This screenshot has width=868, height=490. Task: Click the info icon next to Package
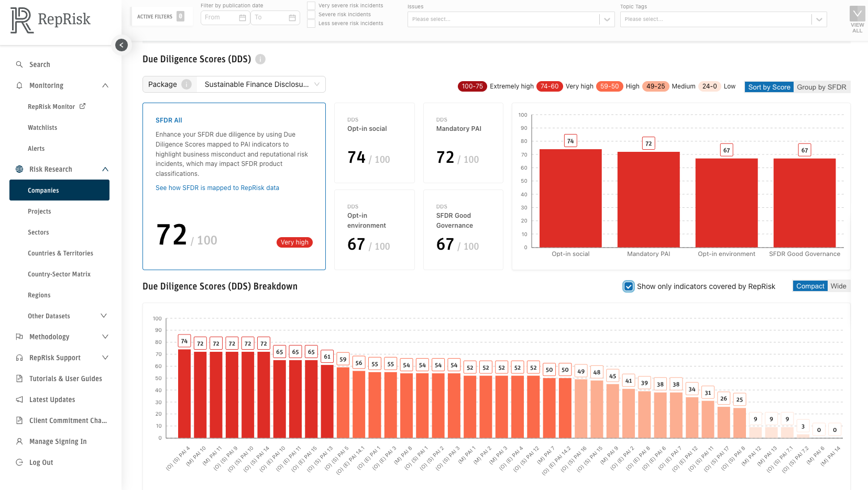pyautogui.click(x=186, y=84)
